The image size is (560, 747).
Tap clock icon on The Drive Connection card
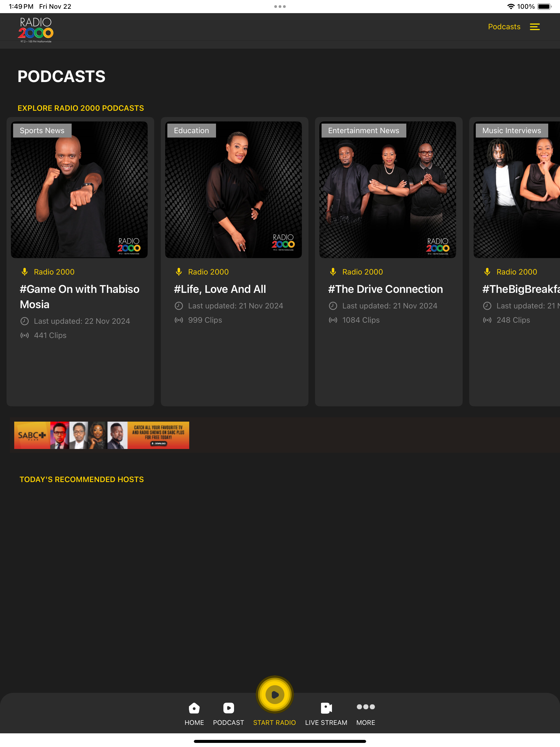click(333, 306)
